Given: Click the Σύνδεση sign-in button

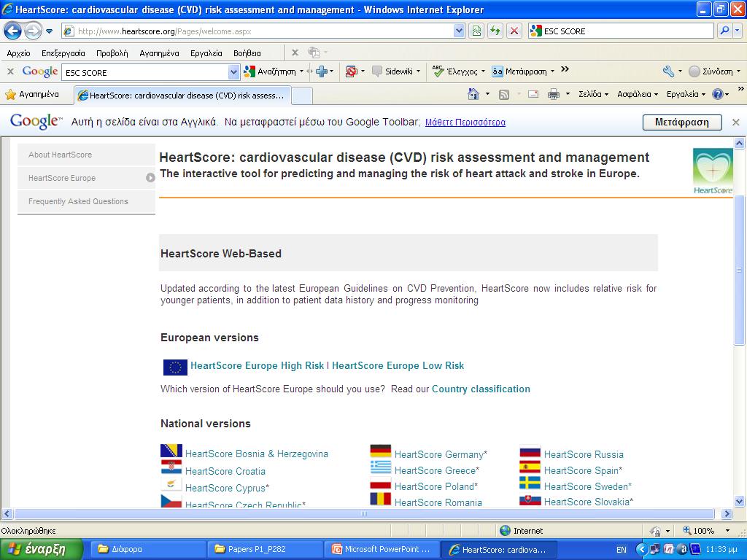Looking at the screenshot, I should click(x=713, y=71).
